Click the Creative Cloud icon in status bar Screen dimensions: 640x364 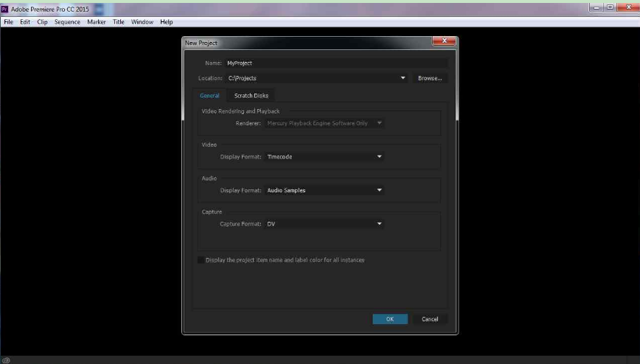coord(6,360)
